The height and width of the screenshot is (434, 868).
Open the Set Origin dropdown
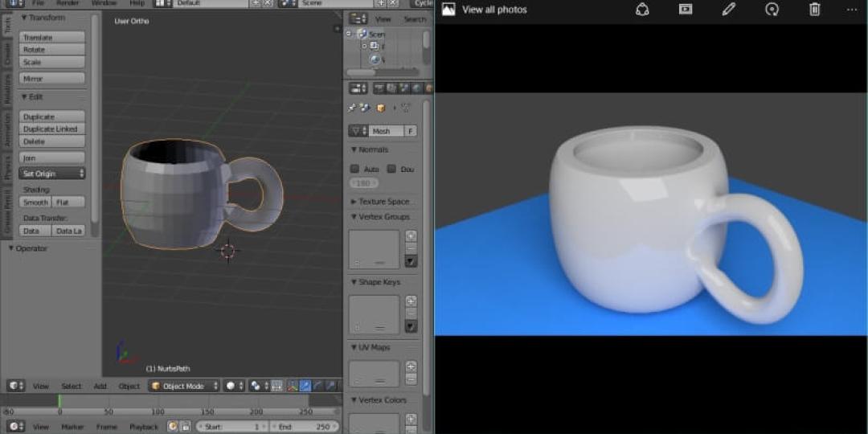[53, 174]
